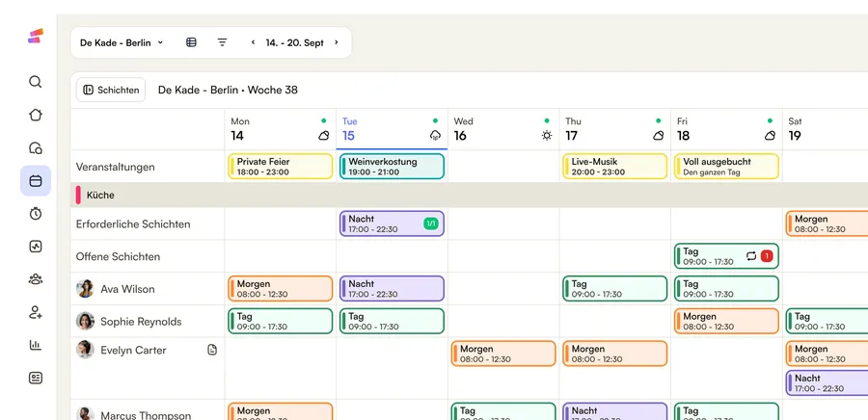The height and width of the screenshot is (420, 868).
Task: Toggle the Schichten panel button
Action: pyautogui.click(x=111, y=90)
